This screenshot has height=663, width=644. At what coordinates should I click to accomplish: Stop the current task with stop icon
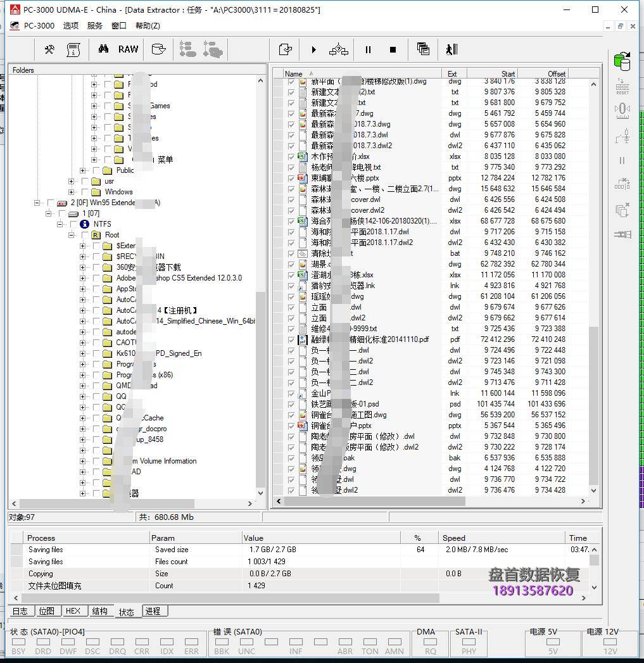(392, 49)
